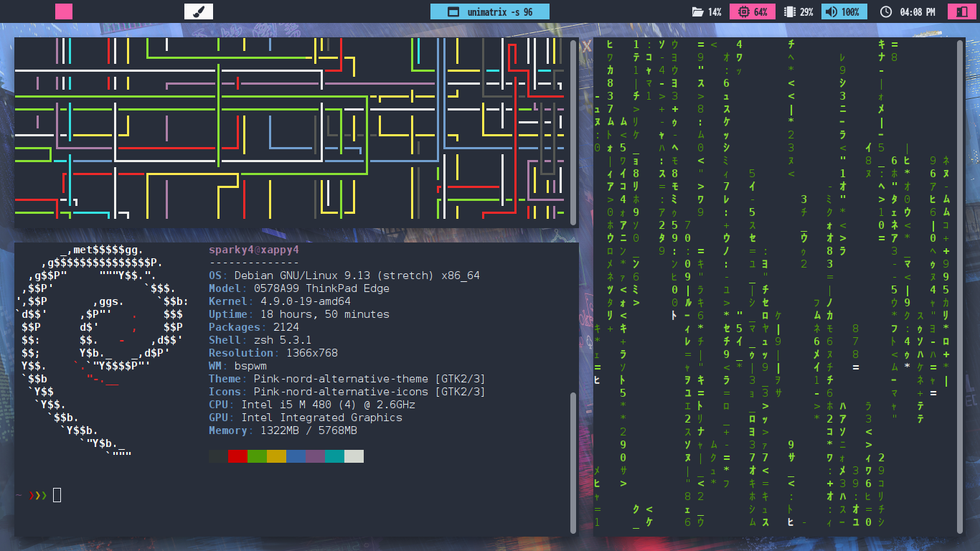Click the pipes terminal scrollbar
980x551 pixels.
point(573,133)
